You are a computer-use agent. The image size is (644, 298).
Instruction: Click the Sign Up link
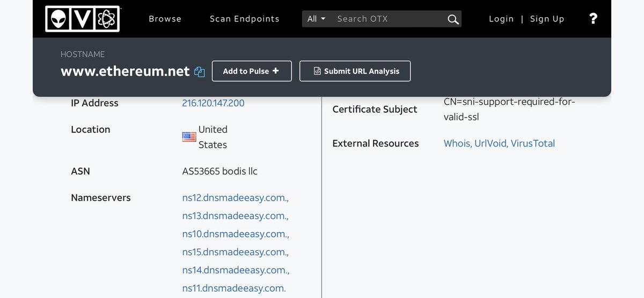click(x=547, y=19)
